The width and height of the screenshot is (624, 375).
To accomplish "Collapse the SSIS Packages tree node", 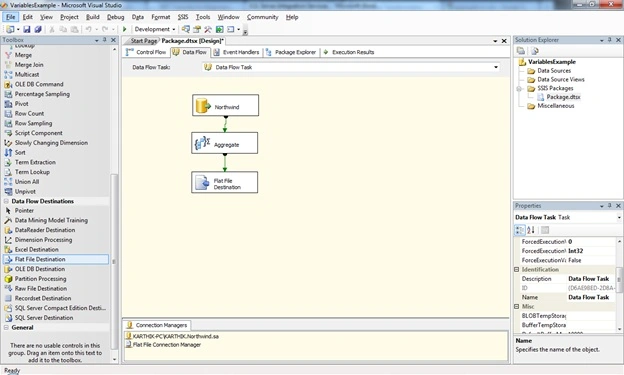I will point(519,88).
